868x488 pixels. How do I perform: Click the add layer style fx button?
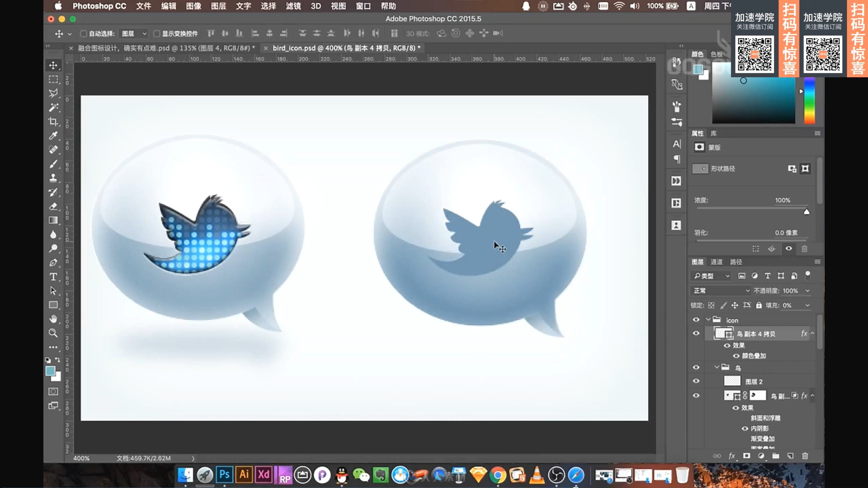point(732,456)
